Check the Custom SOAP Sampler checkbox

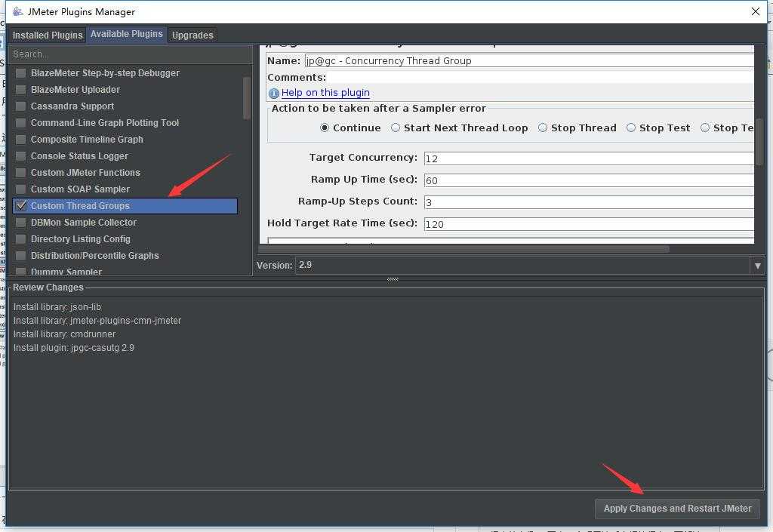[x=20, y=189]
